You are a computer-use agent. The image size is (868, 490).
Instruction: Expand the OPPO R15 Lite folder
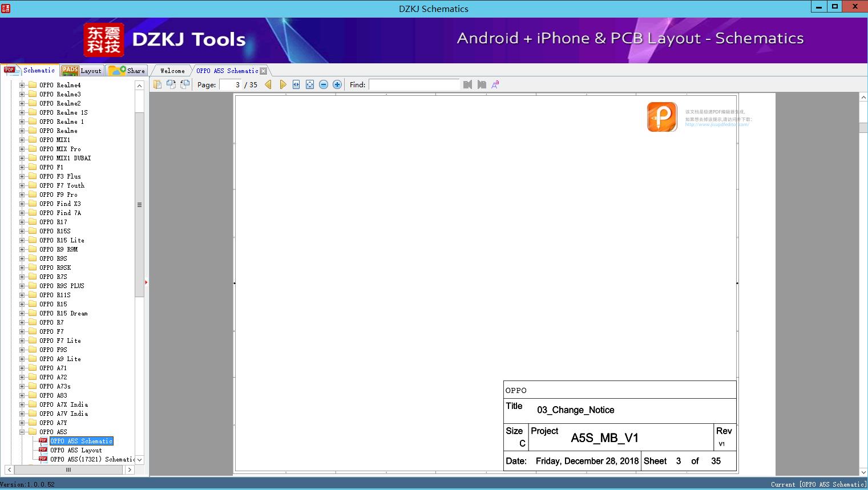[22, 240]
